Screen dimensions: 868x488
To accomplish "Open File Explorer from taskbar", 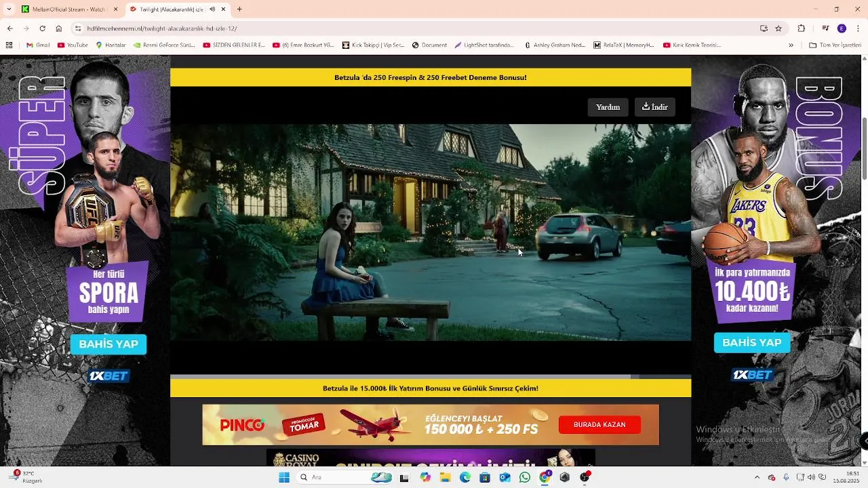I will pos(445,477).
